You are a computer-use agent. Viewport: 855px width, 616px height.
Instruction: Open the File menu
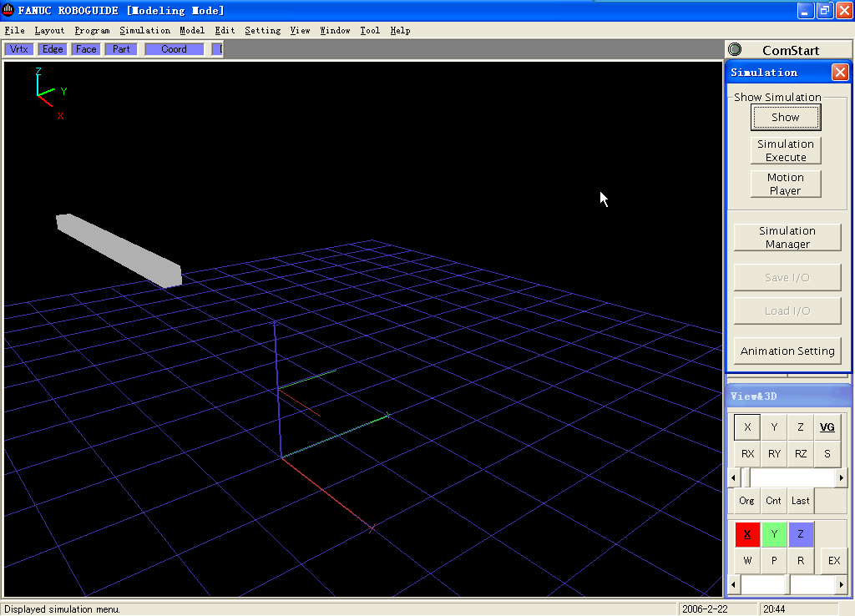tap(15, 31)
